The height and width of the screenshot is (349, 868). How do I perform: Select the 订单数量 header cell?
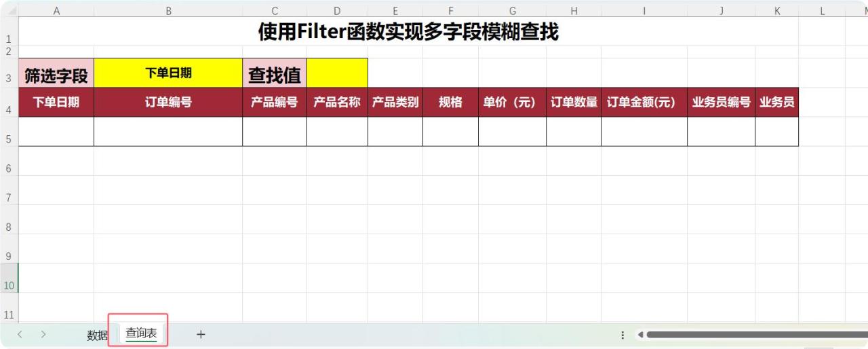(574, 103)
